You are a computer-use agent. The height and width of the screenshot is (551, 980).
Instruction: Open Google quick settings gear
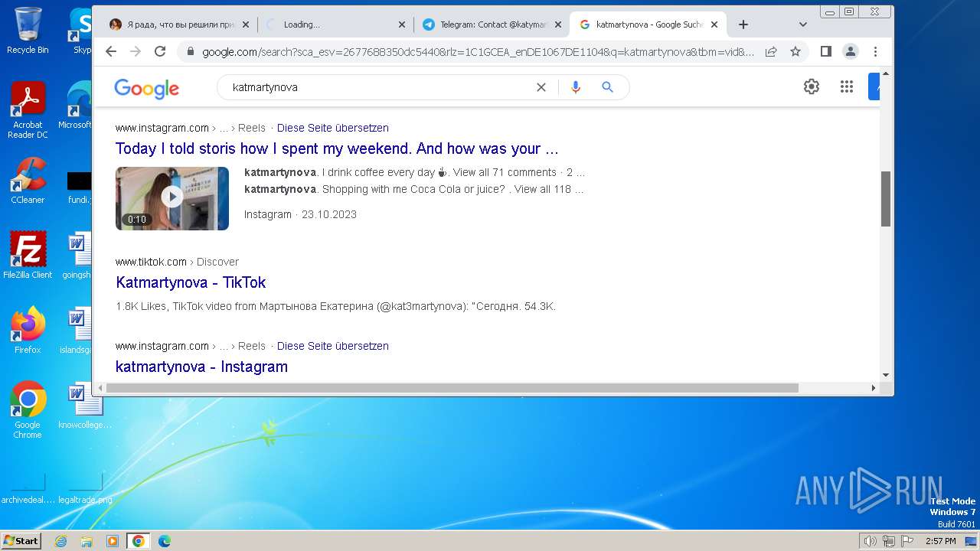[812, 86]
